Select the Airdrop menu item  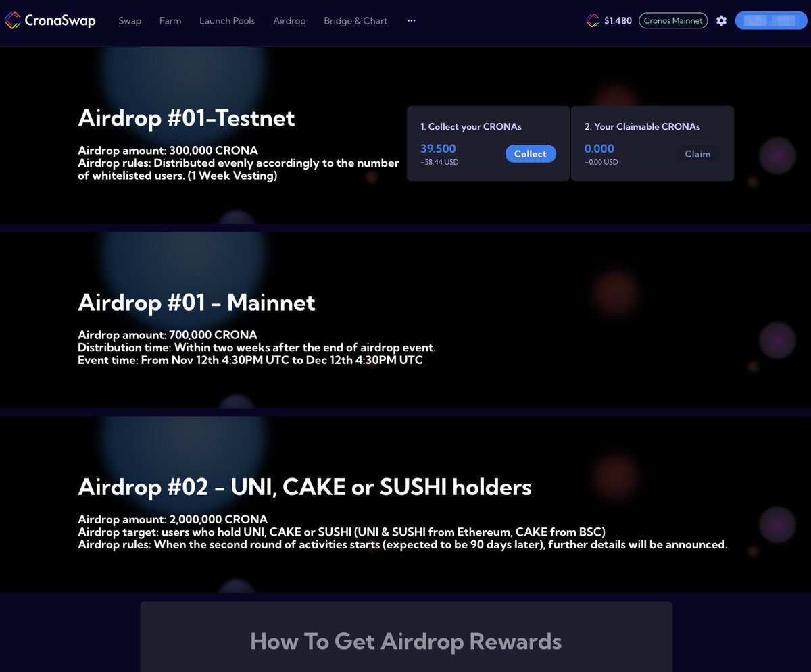289,21
